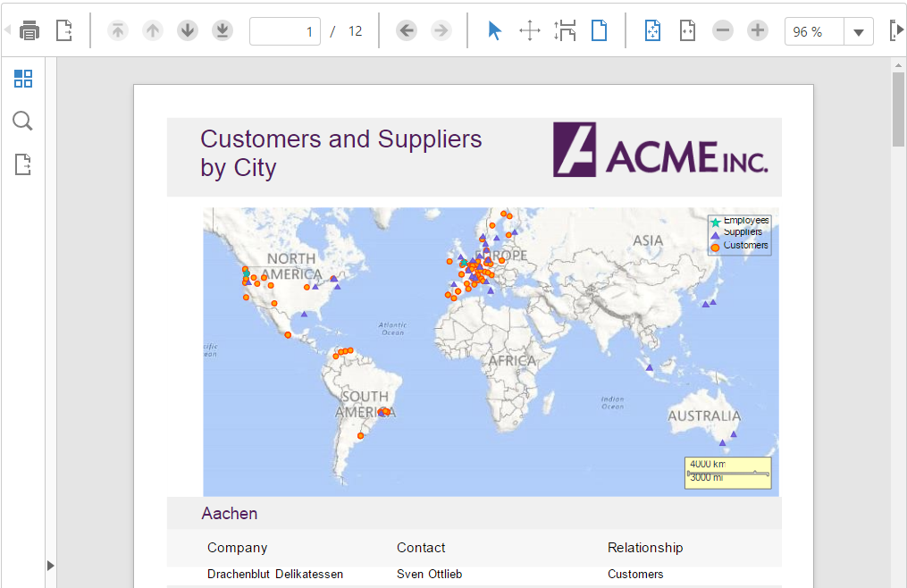Click Sven Ottlieb contact cell
This screenshot has height=588, width=907.
[429, 574]
